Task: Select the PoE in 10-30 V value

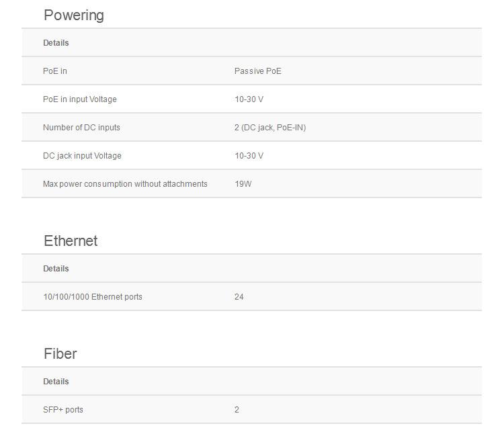Action: pos(249,99)
